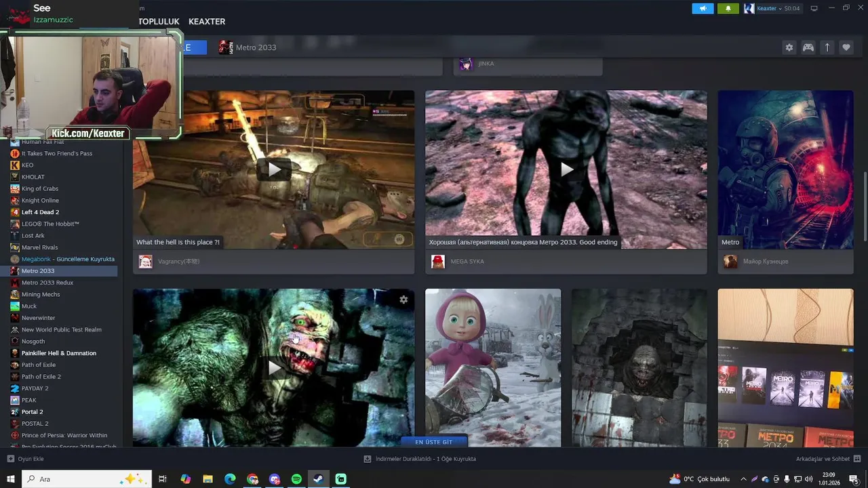
Task: Open Microsoft Edge from taskbar
Action: pos(230,479)
